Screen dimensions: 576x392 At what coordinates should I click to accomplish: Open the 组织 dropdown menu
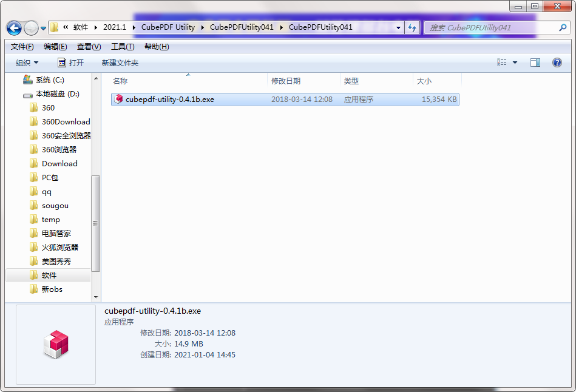click(27, 62)
